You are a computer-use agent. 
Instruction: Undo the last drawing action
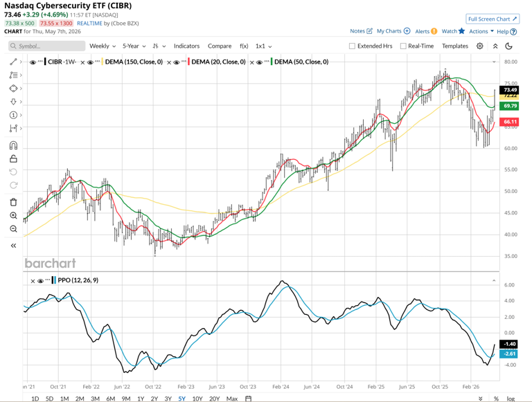click(13, 172)
